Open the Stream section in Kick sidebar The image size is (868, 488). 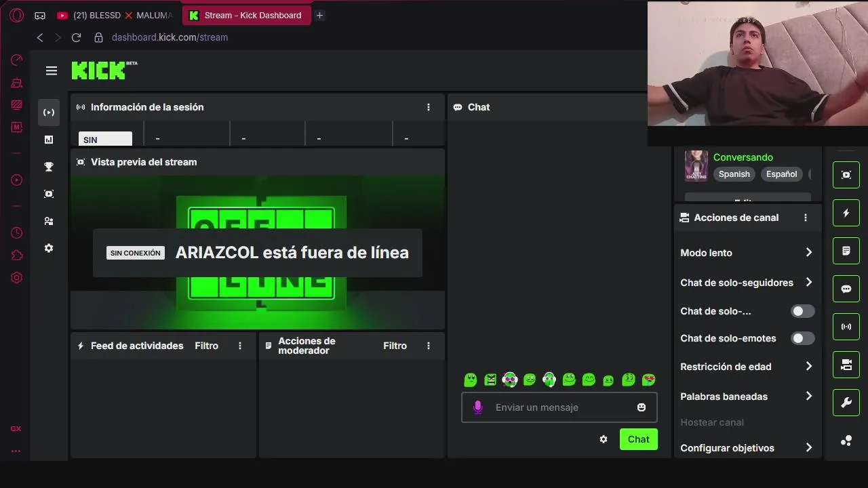(49, 113)
